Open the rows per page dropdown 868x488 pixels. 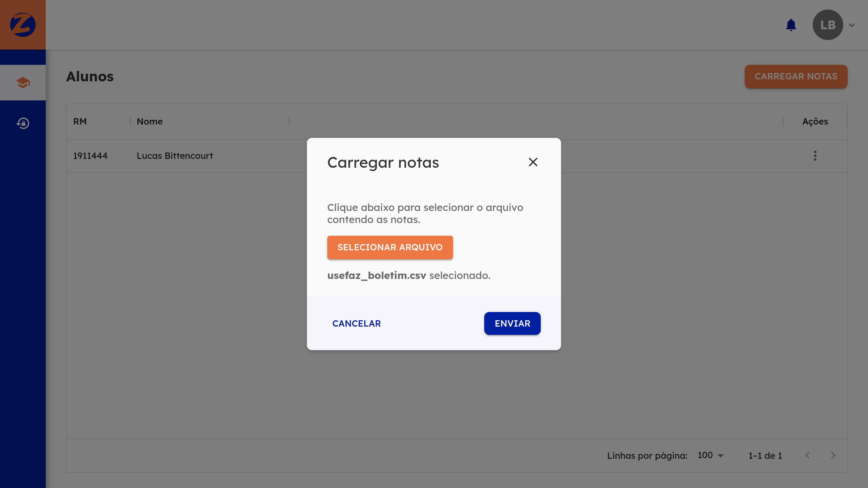click(x=710, y=455)
